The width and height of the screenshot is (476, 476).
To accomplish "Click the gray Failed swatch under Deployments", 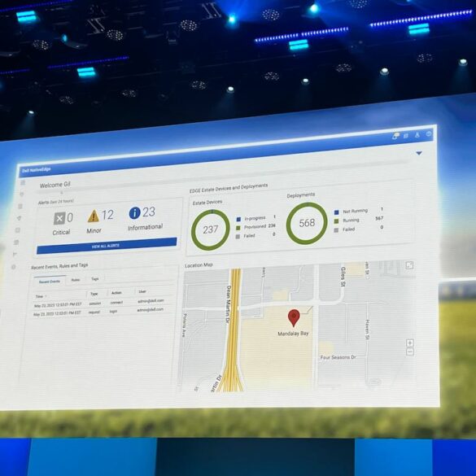I will [x=336, y=230].
